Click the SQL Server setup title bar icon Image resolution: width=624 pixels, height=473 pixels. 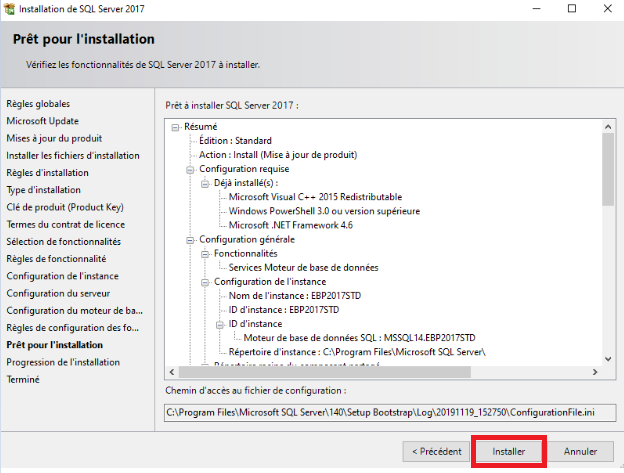pyautogui.click(x=9, y=8)
